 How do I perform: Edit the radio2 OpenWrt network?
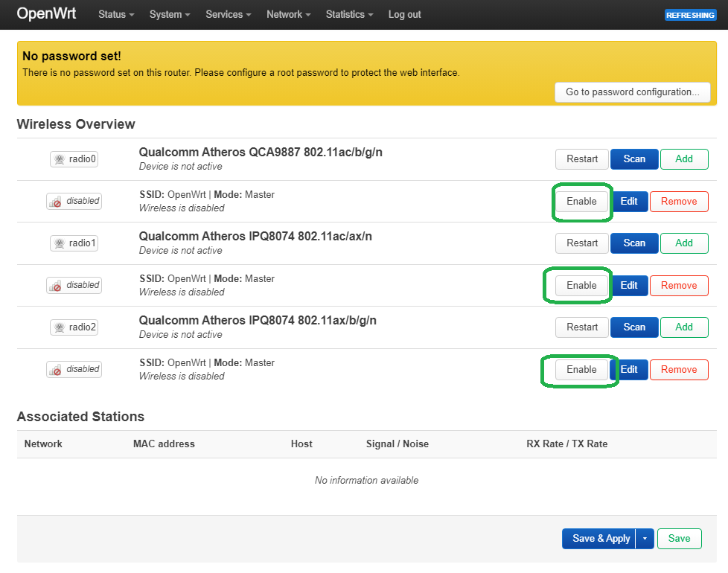(x=629, y=370)
